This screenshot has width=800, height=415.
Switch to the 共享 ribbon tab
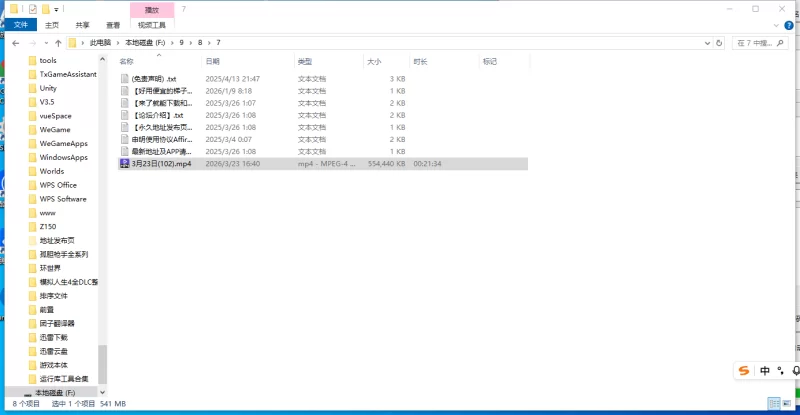82,25
